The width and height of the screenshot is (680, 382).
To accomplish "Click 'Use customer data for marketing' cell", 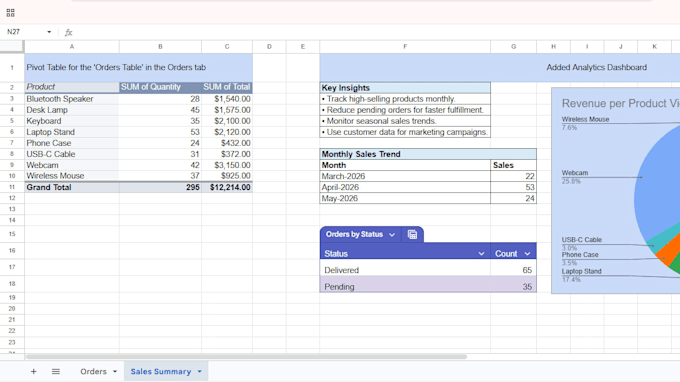I will point(405,132).
